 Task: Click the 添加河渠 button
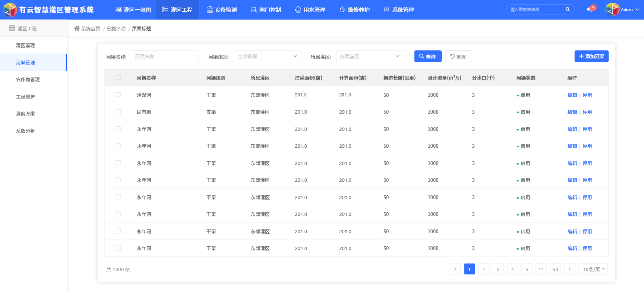591,56
